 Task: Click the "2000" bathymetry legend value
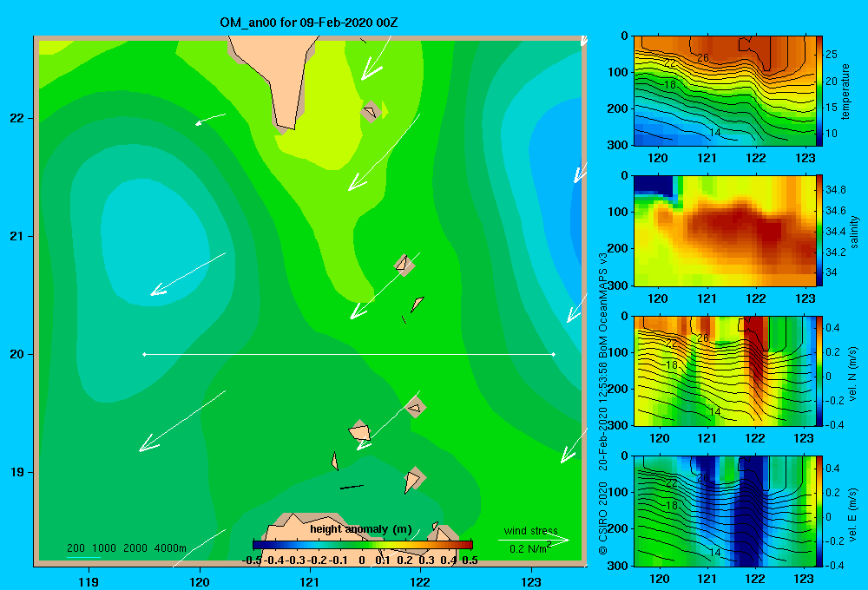point(135,548)
